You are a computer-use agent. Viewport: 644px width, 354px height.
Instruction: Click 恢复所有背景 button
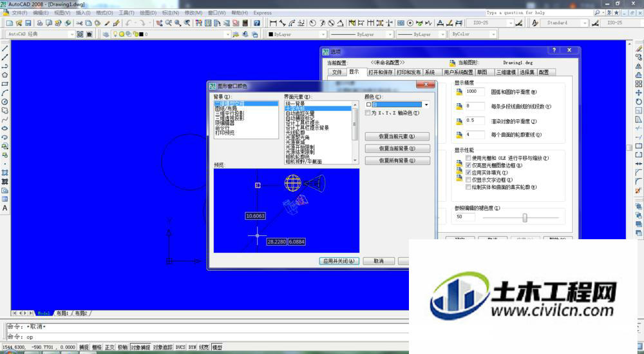pyautogui.click(x=397, y=161)
